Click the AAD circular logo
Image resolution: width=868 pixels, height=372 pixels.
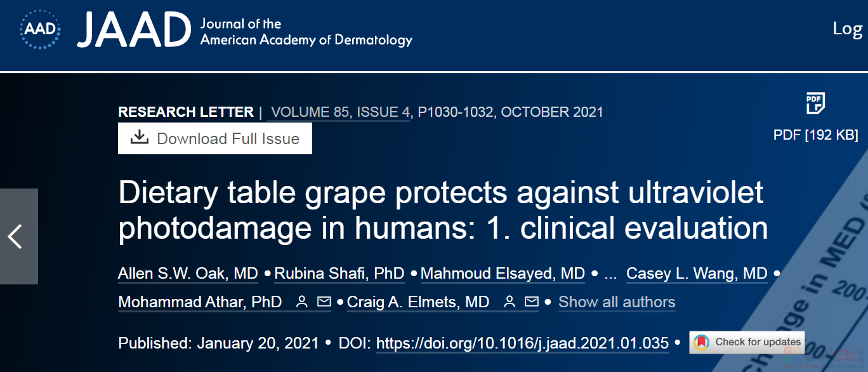41,28
